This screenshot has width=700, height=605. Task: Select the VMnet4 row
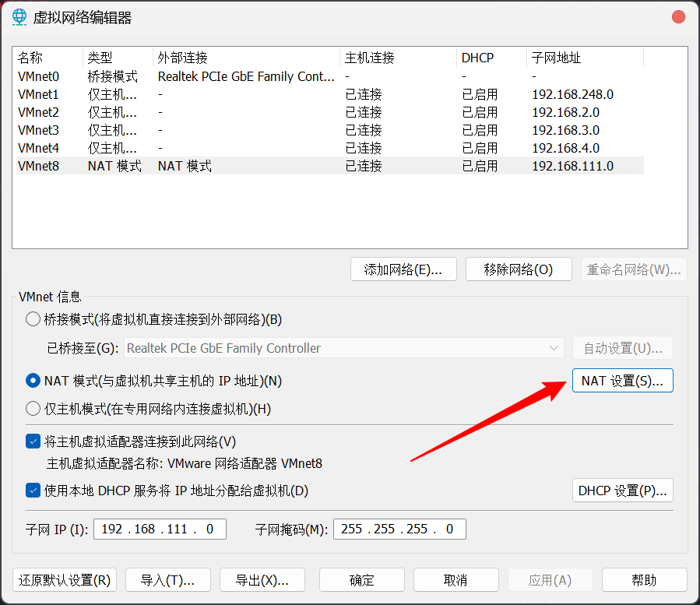point(330,148)
